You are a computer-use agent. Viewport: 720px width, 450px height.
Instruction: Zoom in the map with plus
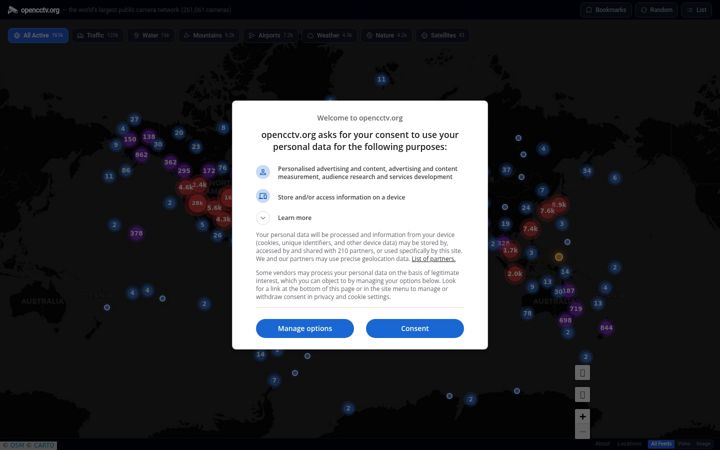[x=582, y=416]
